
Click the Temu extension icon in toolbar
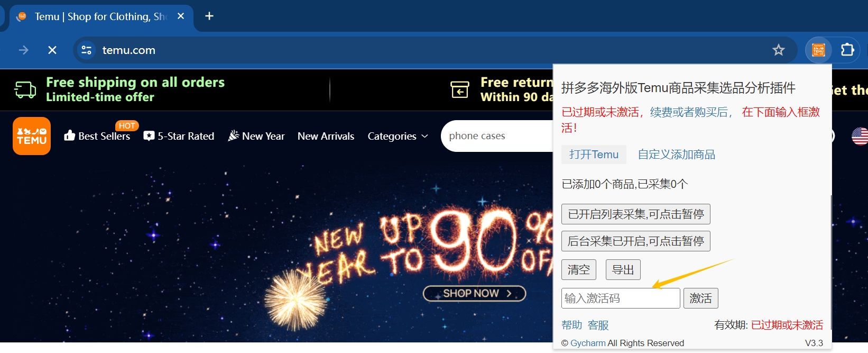coord(818,50)
